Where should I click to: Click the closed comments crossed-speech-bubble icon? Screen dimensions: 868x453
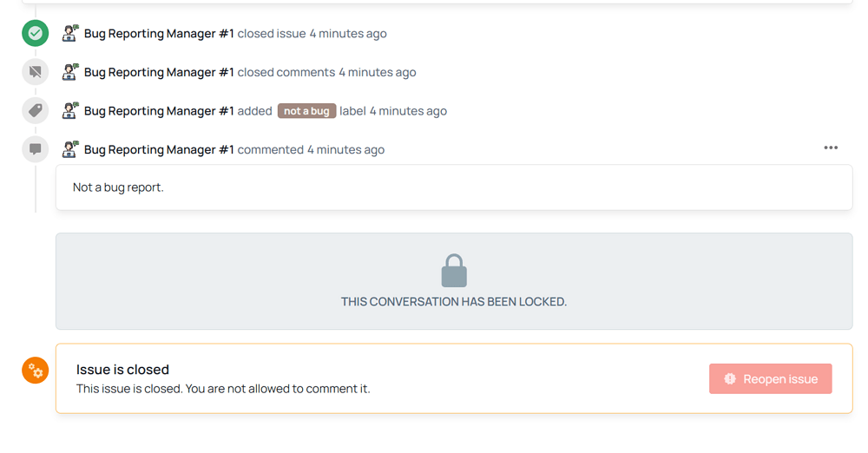click(x=35, y=72)
